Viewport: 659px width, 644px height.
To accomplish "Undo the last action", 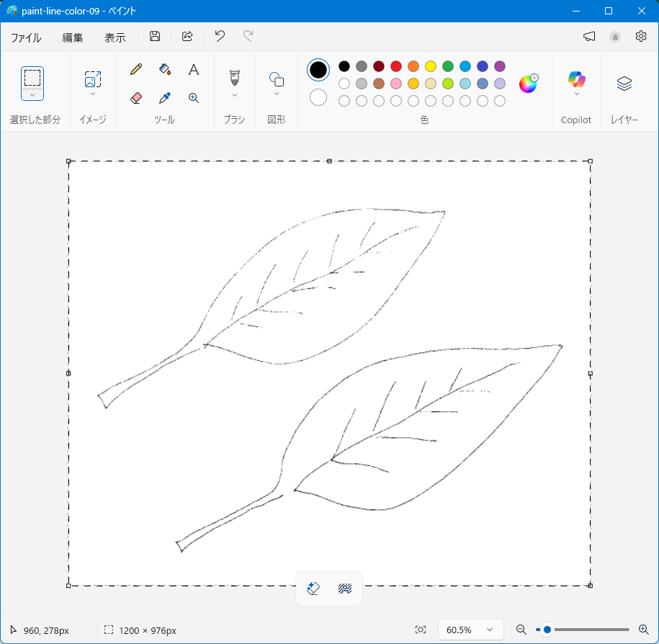I will click(220, 37).
